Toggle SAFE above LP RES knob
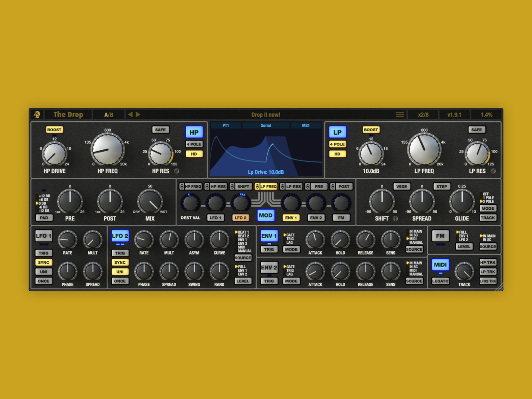This screenshot has height=399, width=532. (477, 130)
